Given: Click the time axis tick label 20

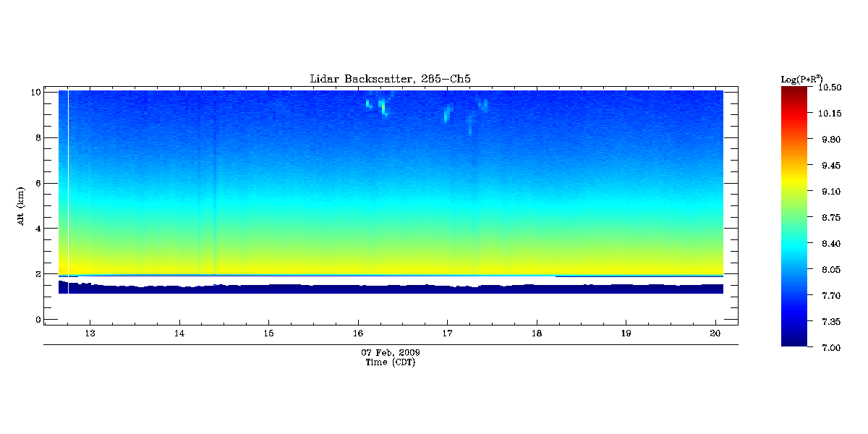Looking at the screenshot, I should coord(715,333).
